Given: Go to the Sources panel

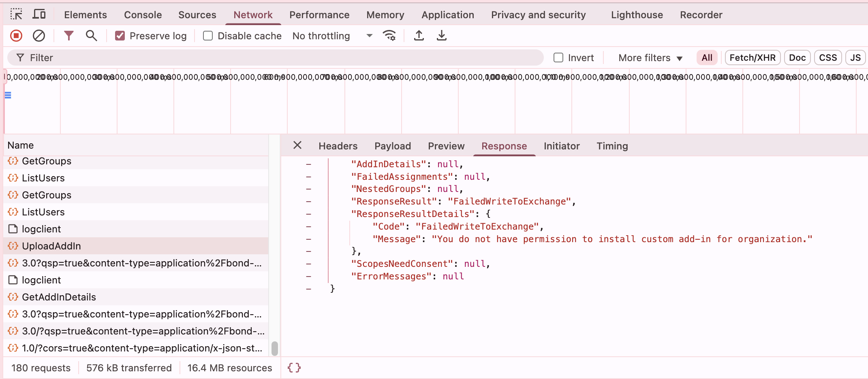Looking at the screenshot, I should [197, 15].
